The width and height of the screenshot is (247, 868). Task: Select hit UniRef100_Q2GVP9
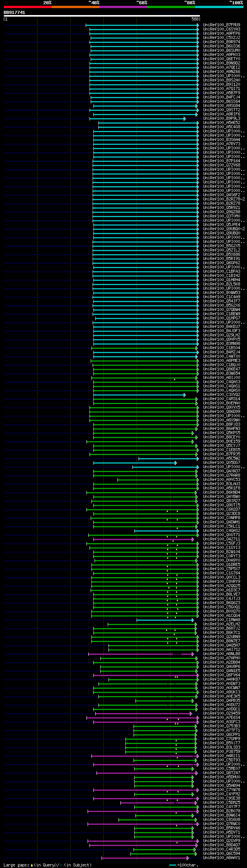pyautogui.click(x=222, y=841)
